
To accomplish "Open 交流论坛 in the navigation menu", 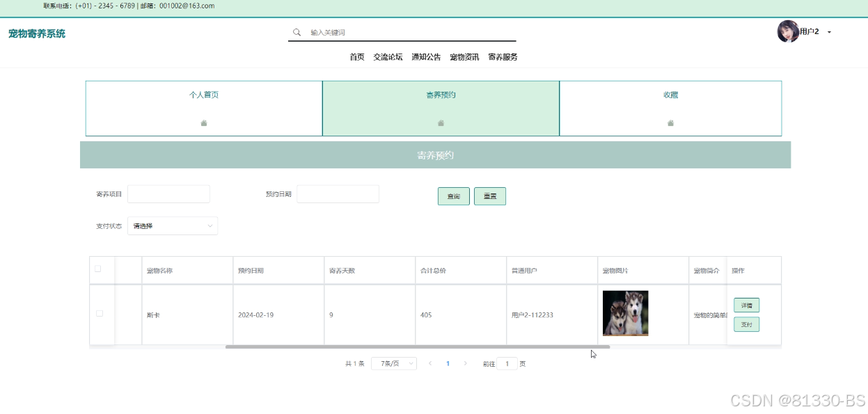I will pos(388,57).
